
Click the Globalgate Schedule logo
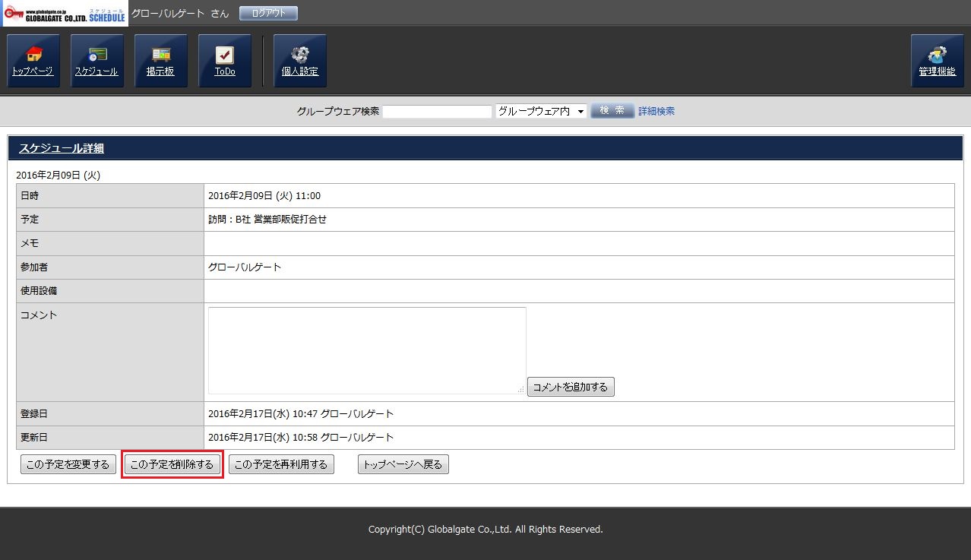(64, 13)
